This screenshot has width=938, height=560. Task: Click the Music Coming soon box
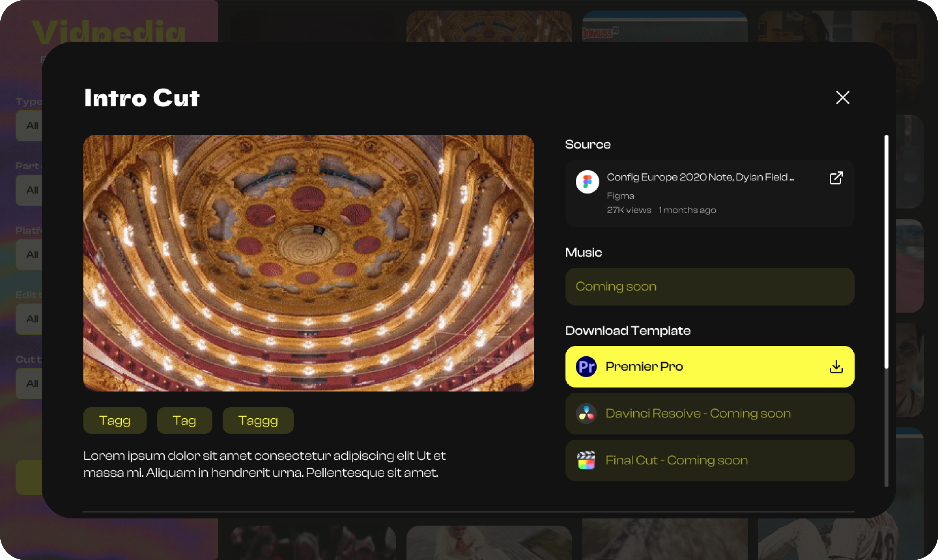point(710,286)
